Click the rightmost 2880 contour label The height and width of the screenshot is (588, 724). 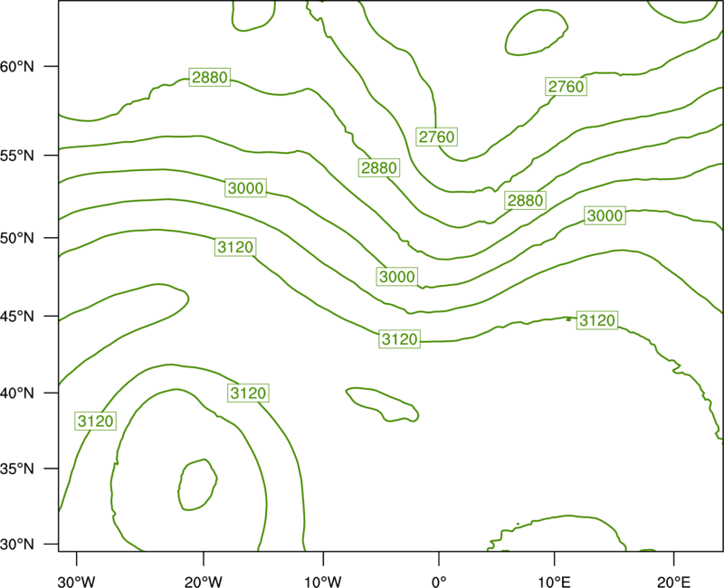pyautogui.click(x=526, y=200)
